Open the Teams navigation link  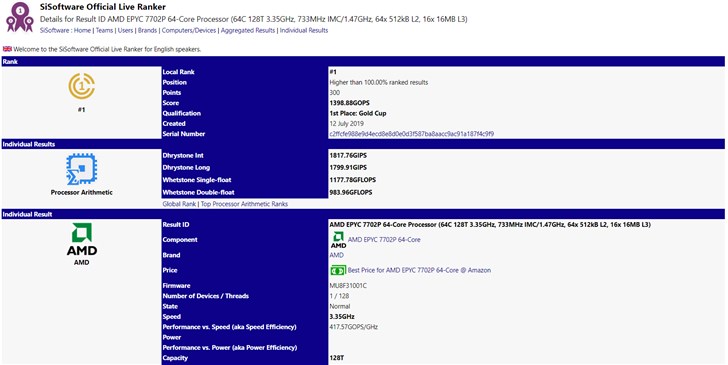pos(104,30)
